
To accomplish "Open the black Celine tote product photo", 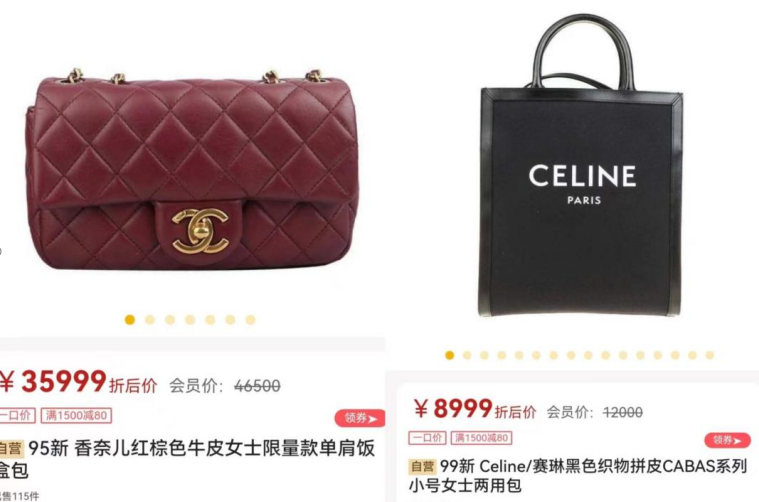I will [581, 167].
